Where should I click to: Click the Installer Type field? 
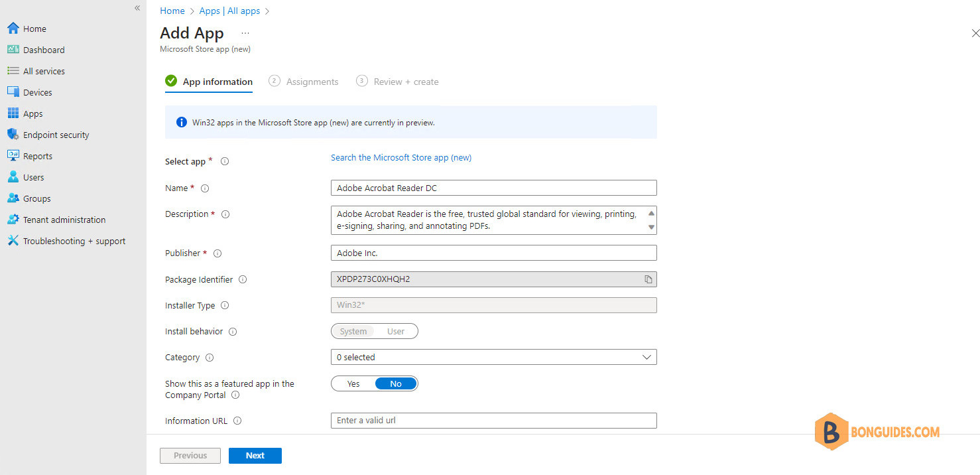493,305
